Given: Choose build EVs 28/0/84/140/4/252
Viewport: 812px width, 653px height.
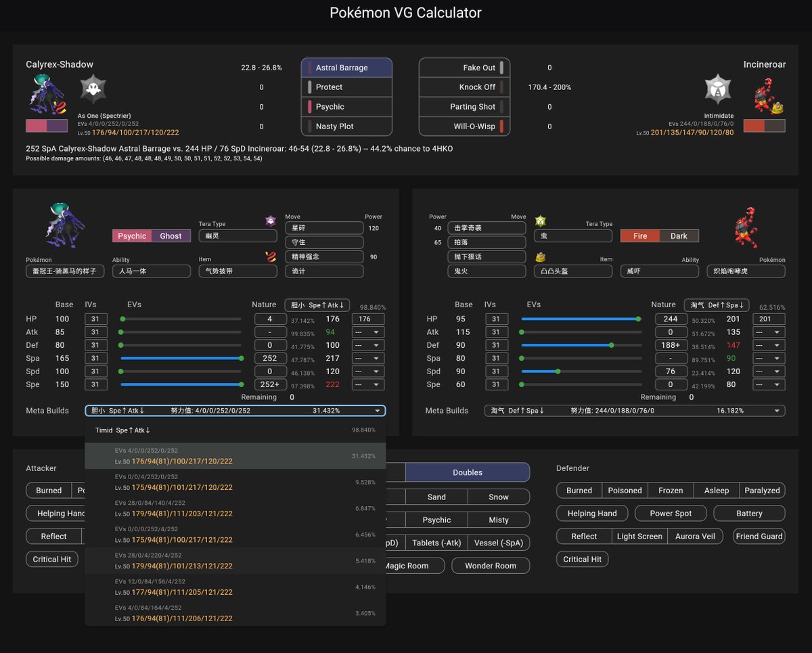Looking at the screenshot, I should (235, 508).
